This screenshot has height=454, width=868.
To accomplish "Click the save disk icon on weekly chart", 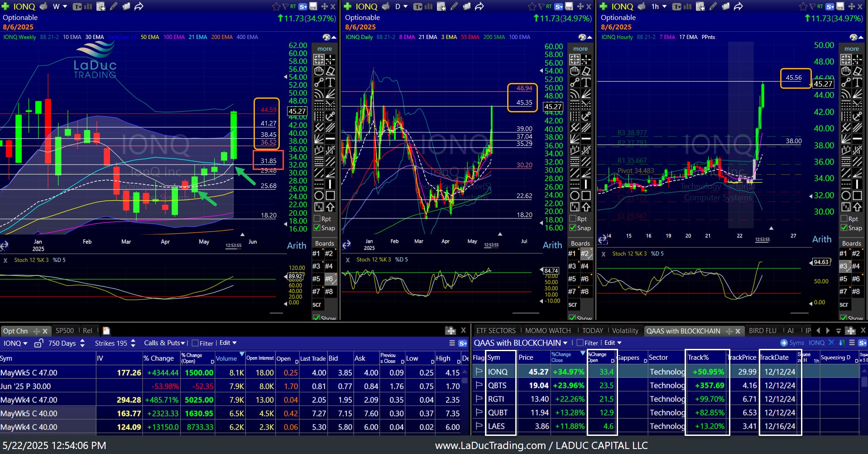I will click(x=313, y=6).
